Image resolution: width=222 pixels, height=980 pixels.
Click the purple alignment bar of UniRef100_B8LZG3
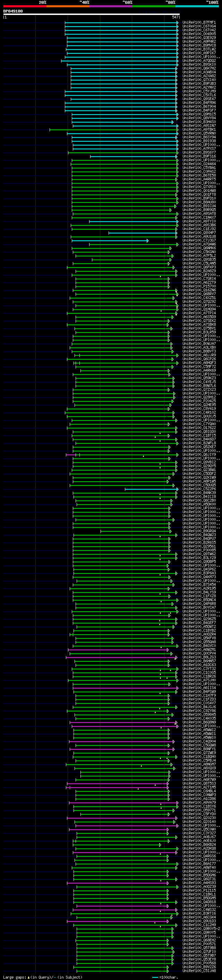(x=121, y=658)
